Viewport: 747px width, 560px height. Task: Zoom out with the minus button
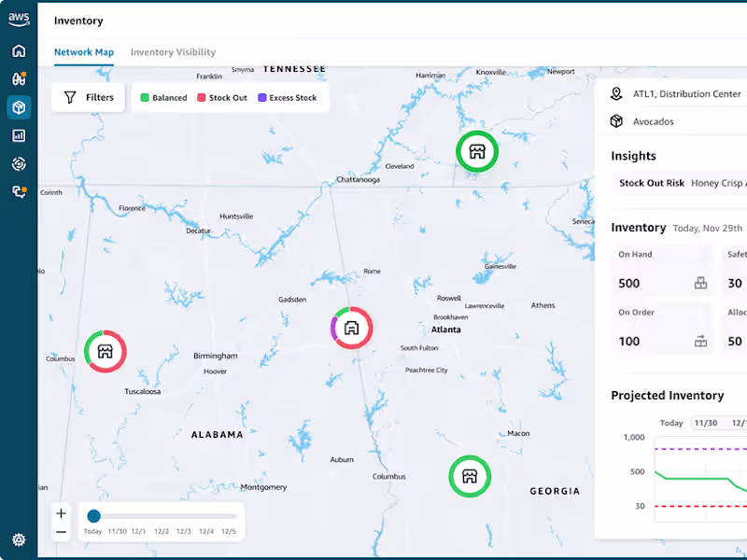pos(61,532)
